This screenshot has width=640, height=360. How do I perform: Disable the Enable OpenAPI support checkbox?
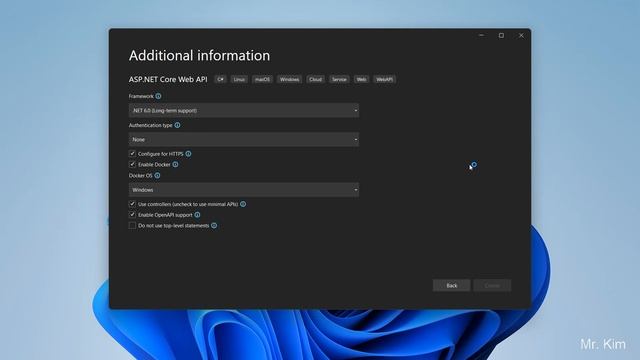[132, 214]
